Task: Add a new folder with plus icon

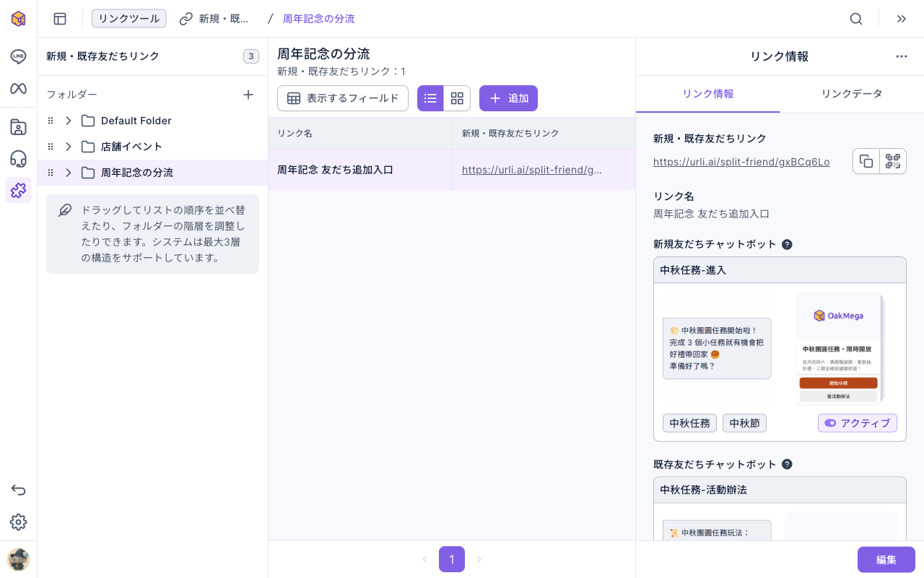Action: (x=248, y=95)
